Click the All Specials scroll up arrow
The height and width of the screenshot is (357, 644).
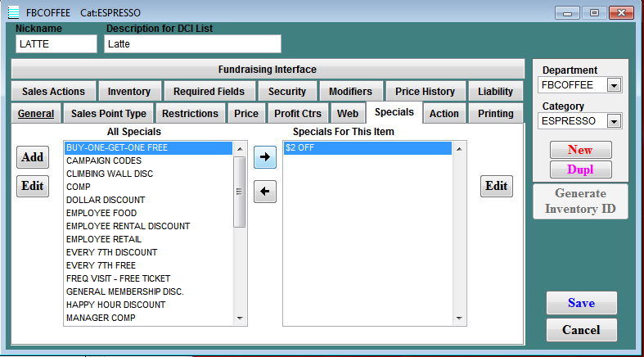click(240, 149)
